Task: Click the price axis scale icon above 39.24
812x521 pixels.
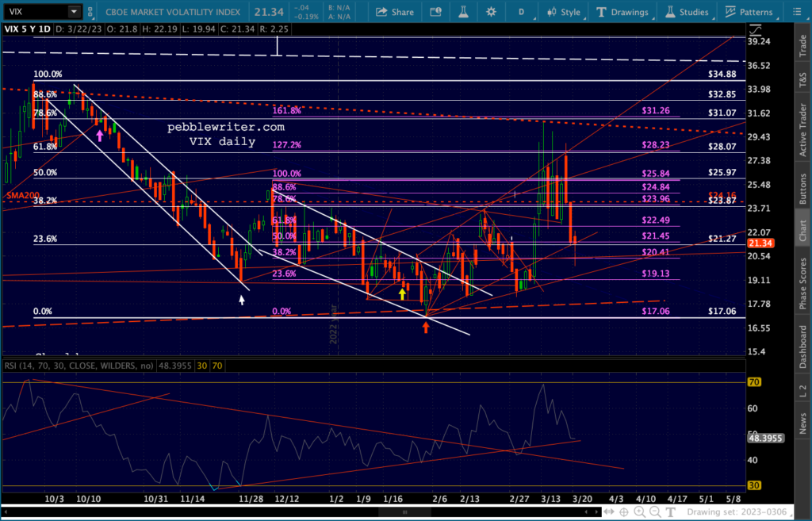Action: [755, 29]
